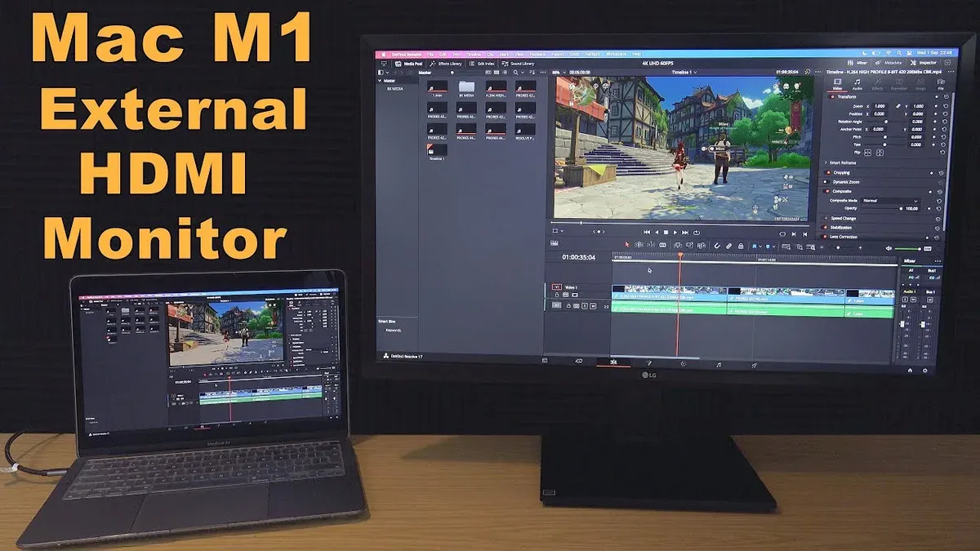Toggle the Stabilization section enable switch
Viewport: 980px width, 551px height.
824,228
